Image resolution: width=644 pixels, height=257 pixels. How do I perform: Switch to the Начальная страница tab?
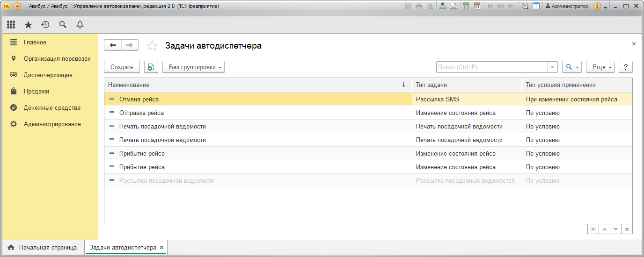[x=43, y=248]
